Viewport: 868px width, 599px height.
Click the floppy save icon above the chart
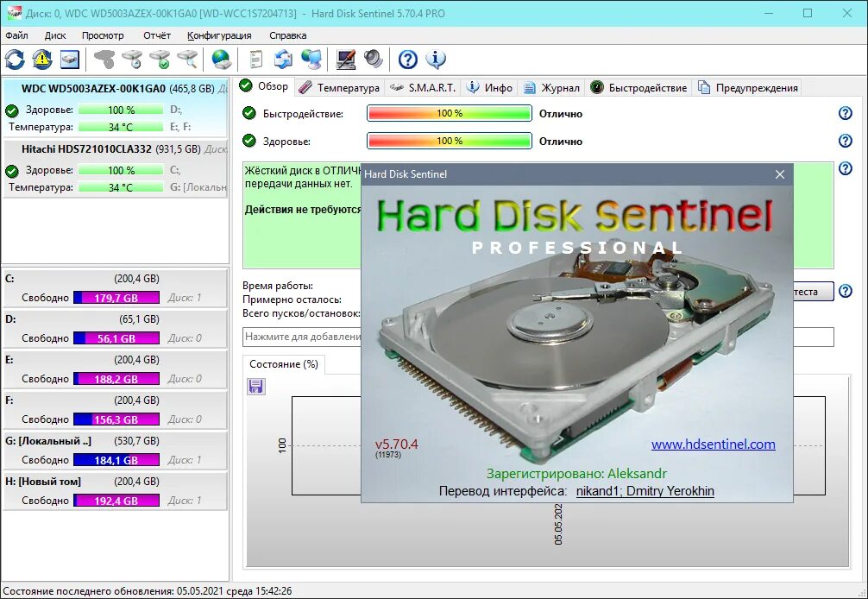click(255, 386)
